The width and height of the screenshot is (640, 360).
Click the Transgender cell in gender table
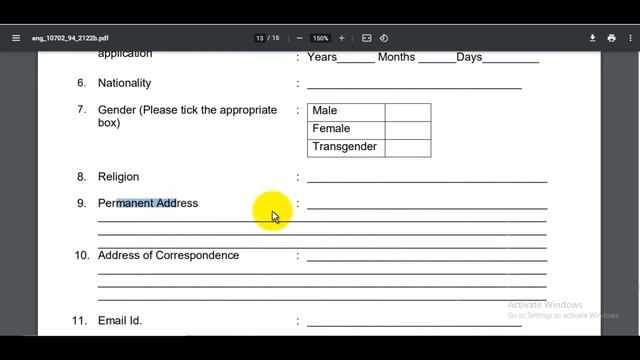[346, 148]
